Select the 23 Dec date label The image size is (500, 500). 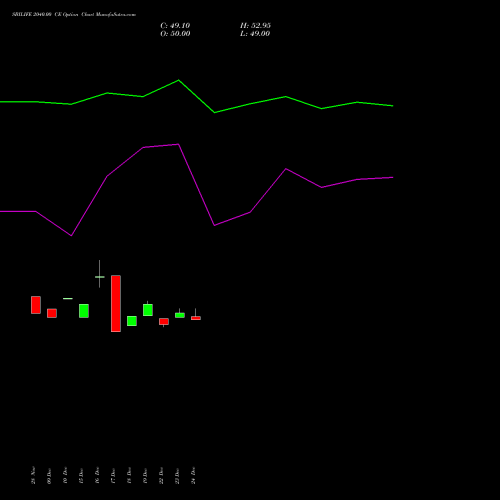[x=177, y=476]
